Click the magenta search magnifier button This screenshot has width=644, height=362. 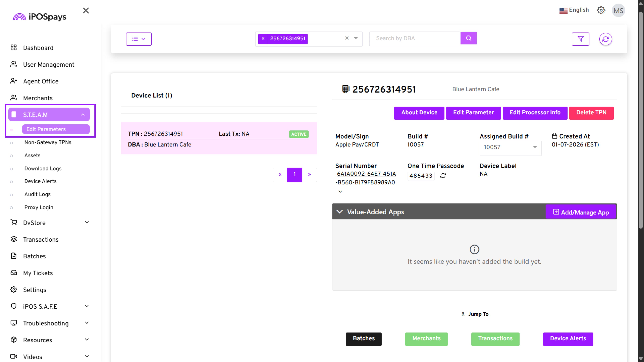click(468, 38)
